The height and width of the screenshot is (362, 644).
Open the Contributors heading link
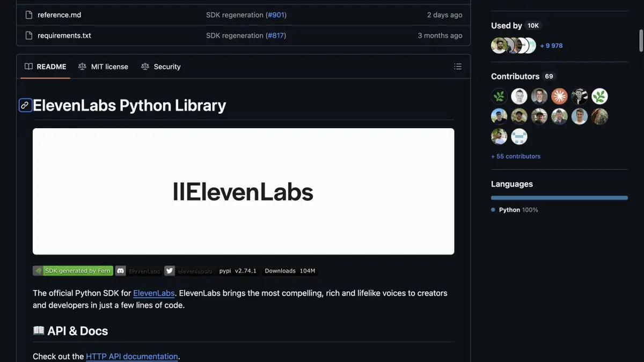[x=515, y=77]
